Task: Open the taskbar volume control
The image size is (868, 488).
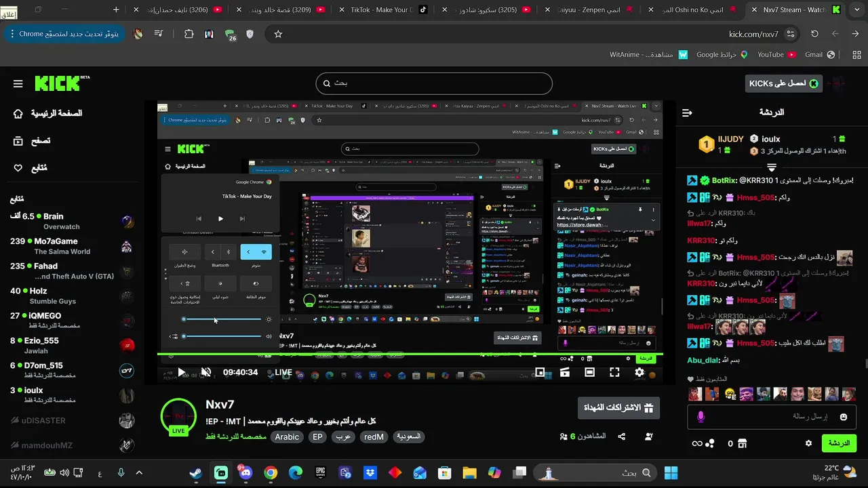Action: 64,472
